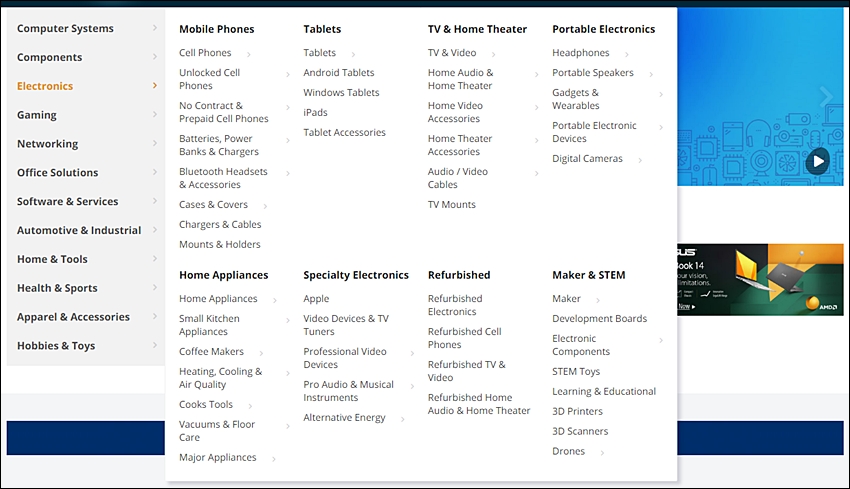Expand Cases & Covers chevron
Screen dimensions: 850x489
(x=265, y=205)
